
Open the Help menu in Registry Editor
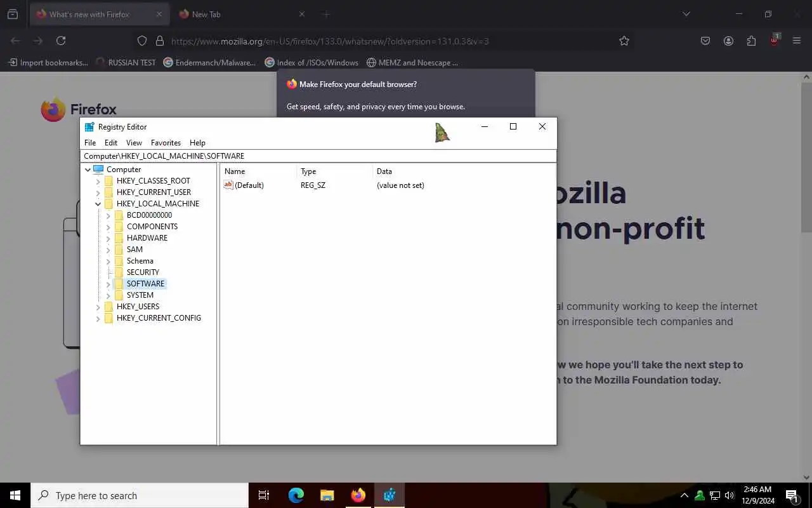tap(197, 143)
